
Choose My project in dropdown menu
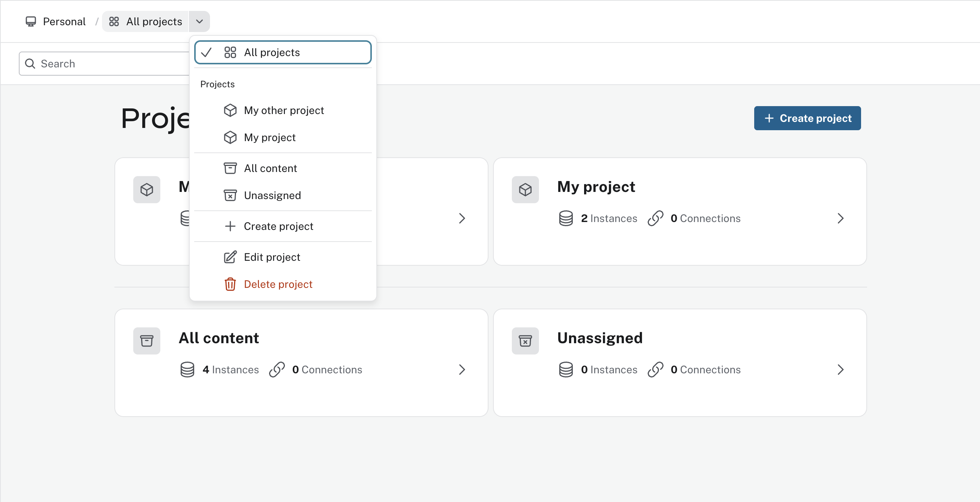pyautogui.click(x=283, y=137)
